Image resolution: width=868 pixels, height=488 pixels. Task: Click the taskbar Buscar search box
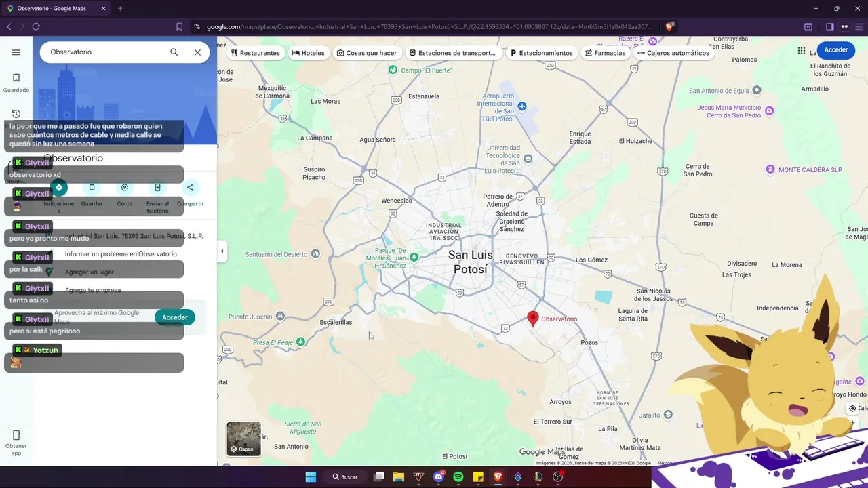pyautogui.click(x=345, y=476)
